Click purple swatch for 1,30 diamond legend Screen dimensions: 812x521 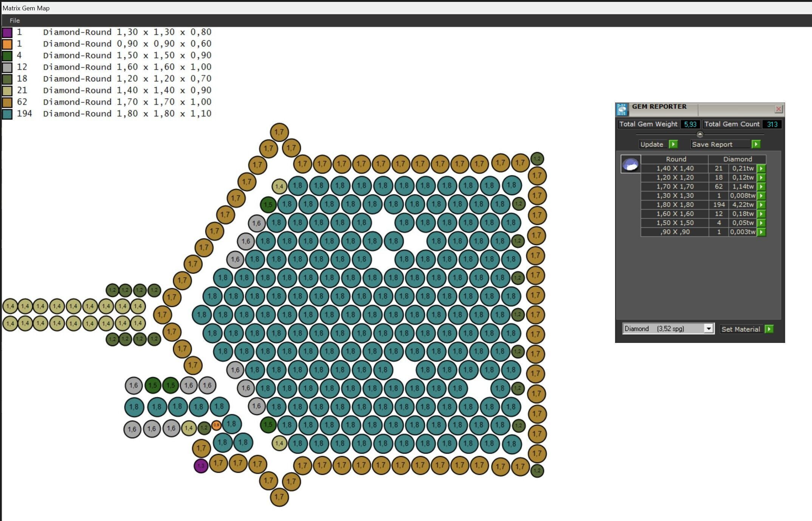[7, 33]
